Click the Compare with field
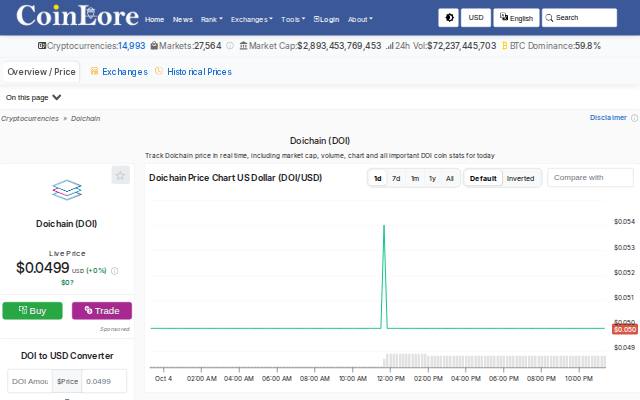This screenshot has width=640, height=400. (x=590, y=178)
